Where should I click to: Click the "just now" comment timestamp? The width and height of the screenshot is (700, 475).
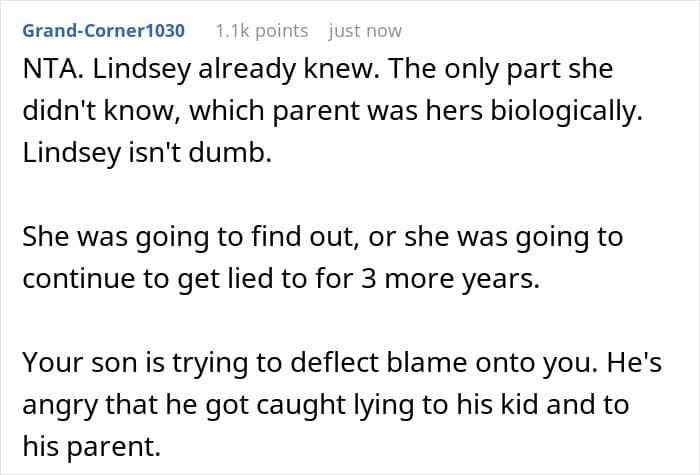coord(365,31)
